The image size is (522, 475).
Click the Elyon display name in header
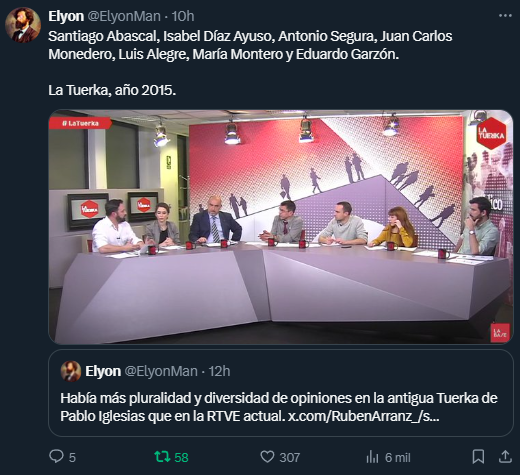pyautogui.click(x=66, y=16)
